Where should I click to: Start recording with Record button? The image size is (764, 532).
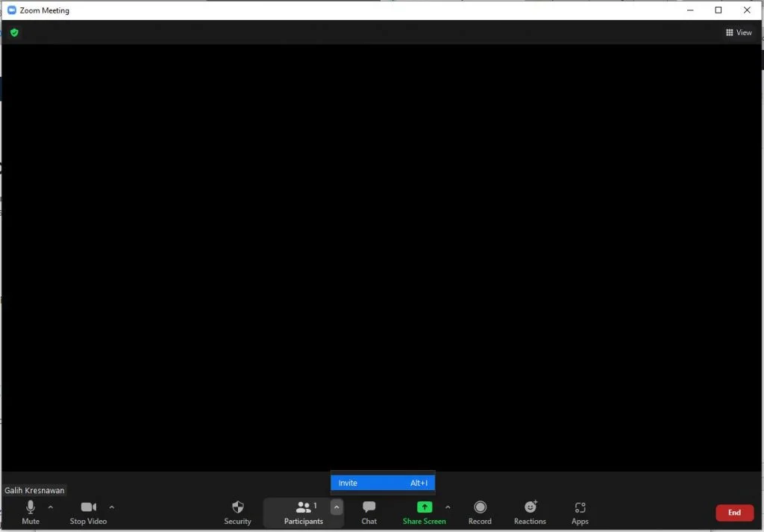coord(480,512)
